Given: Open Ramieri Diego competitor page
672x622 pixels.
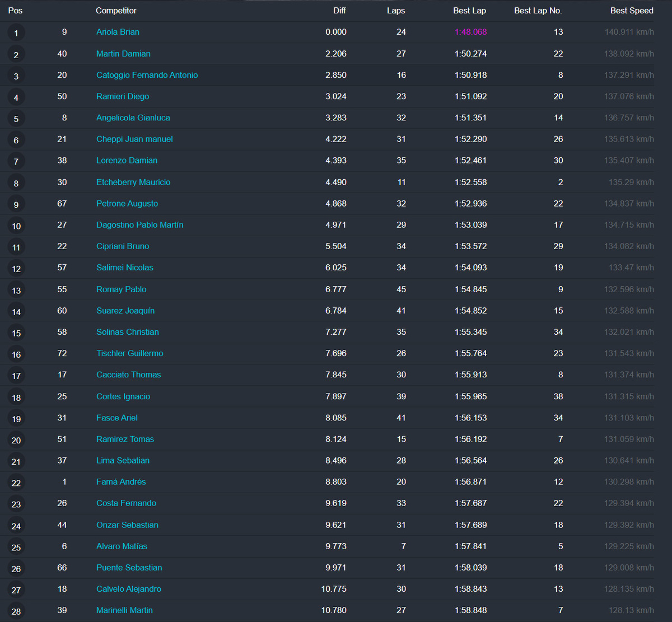Looking at the screenshot, I should click(123, 96).
